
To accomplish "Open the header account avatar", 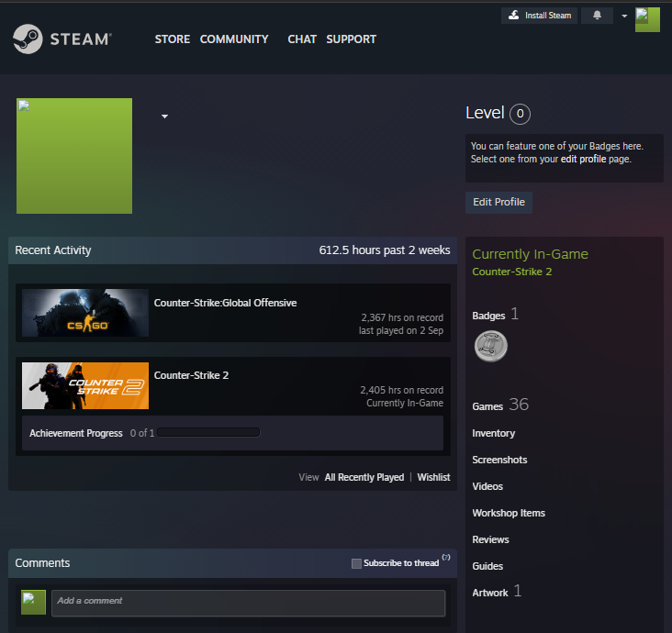I will pyautogui.click(x=647, y=19).
